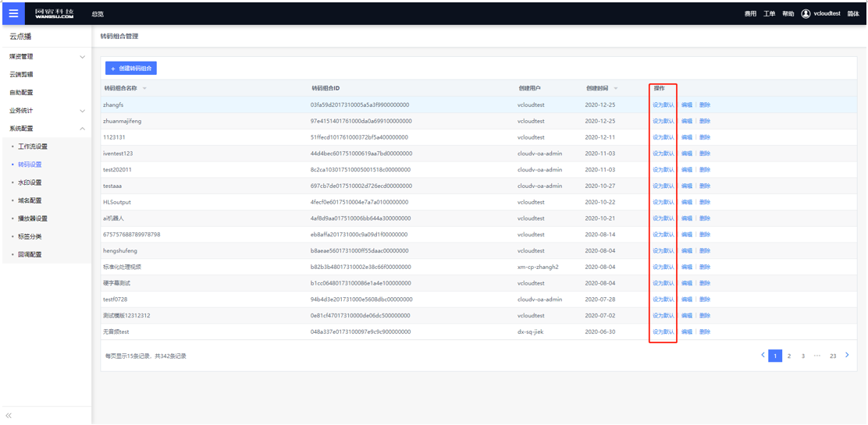
Task: Click the 云点播 sidebar heading
Action: (20, 37)
